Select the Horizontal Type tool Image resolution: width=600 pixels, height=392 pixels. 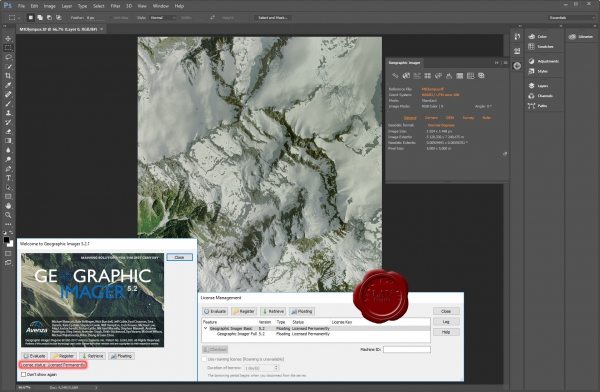click(8, 178)
